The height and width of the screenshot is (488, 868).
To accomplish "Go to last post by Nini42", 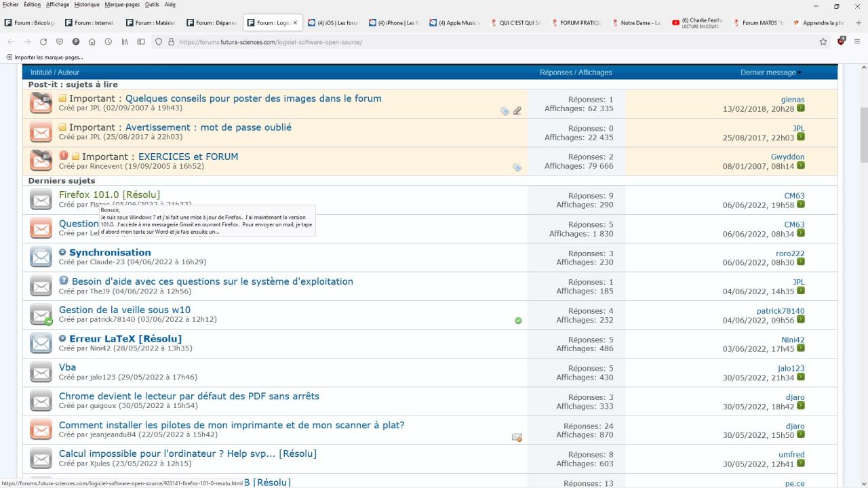I will tap(801, 348).
